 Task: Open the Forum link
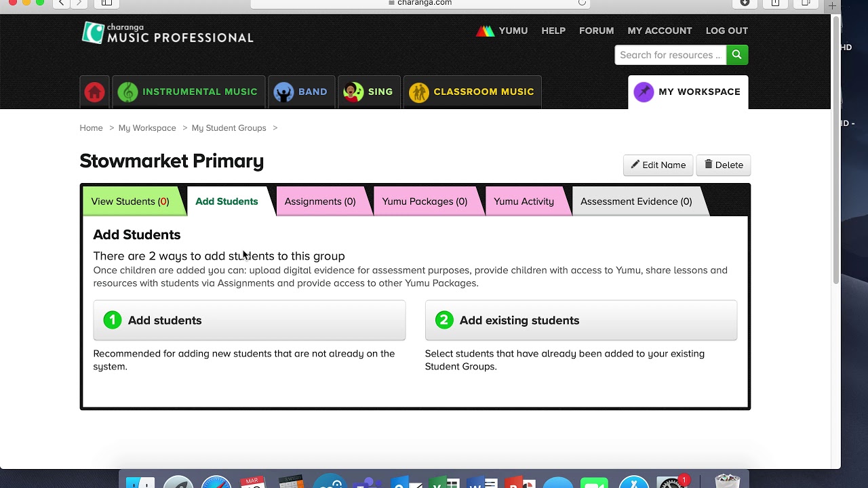point(596,30)
